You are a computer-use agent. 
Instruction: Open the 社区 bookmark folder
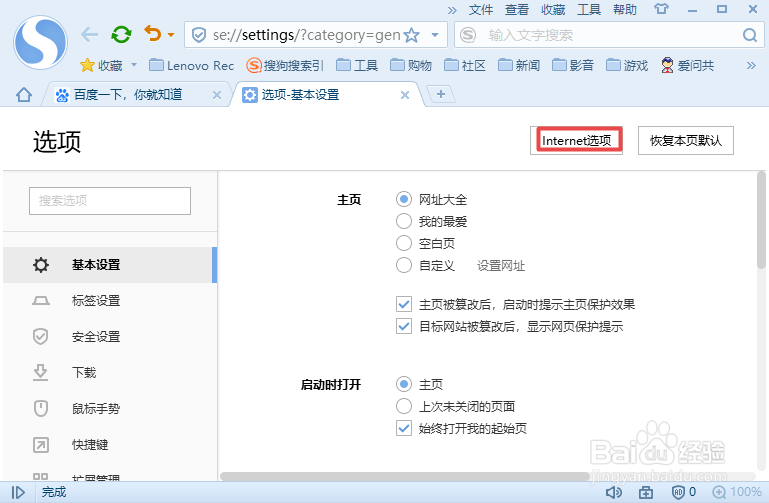[x=465, y=65]
